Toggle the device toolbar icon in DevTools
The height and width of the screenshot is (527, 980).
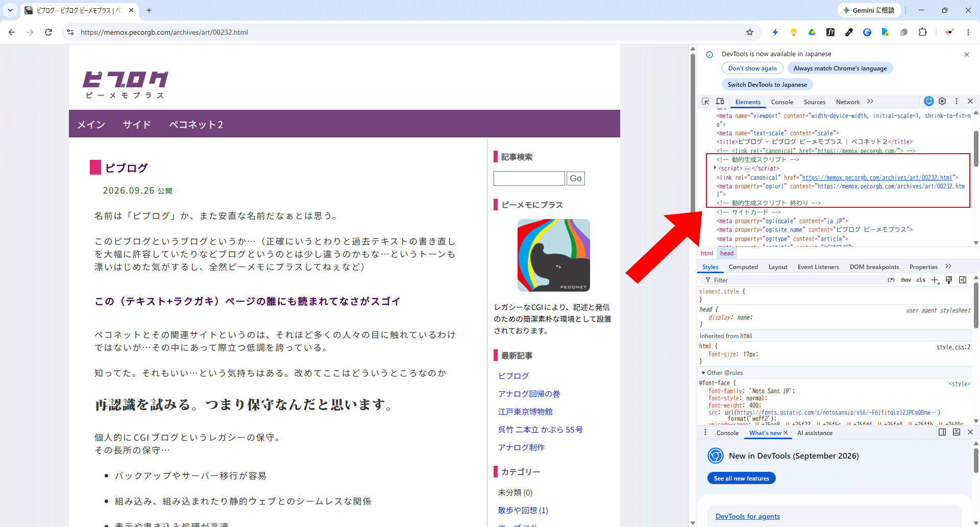(720, 102)
